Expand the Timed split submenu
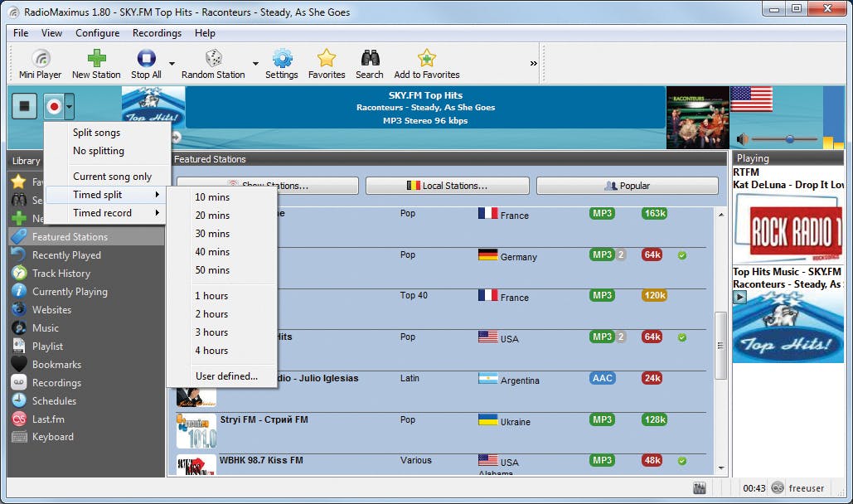853x504 pixels. [107, 195]
